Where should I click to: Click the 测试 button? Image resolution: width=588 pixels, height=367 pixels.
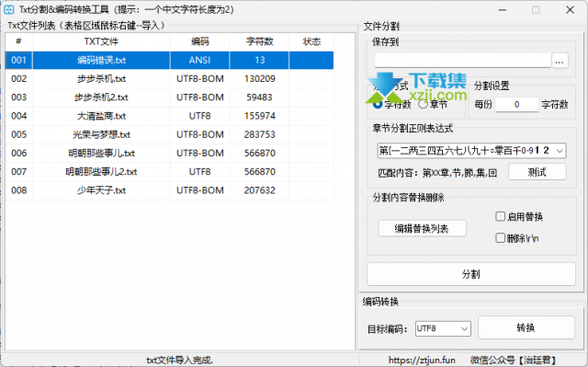coord(537,172)
